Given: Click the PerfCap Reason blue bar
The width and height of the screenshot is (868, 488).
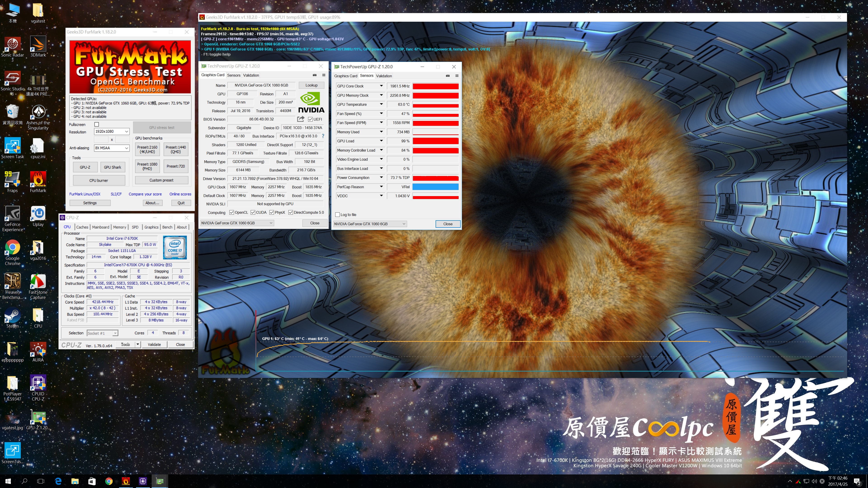Looking at the screenshot, I should (435, 187).
